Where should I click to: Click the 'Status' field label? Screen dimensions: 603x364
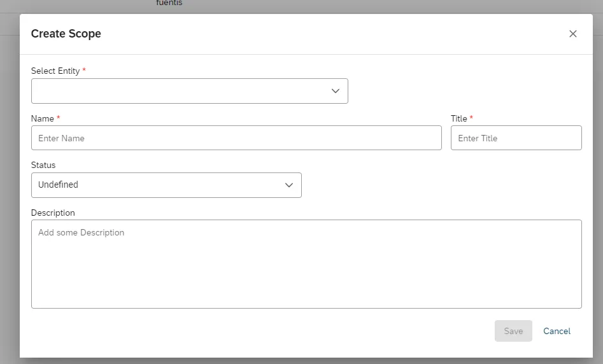pos(43,165)
